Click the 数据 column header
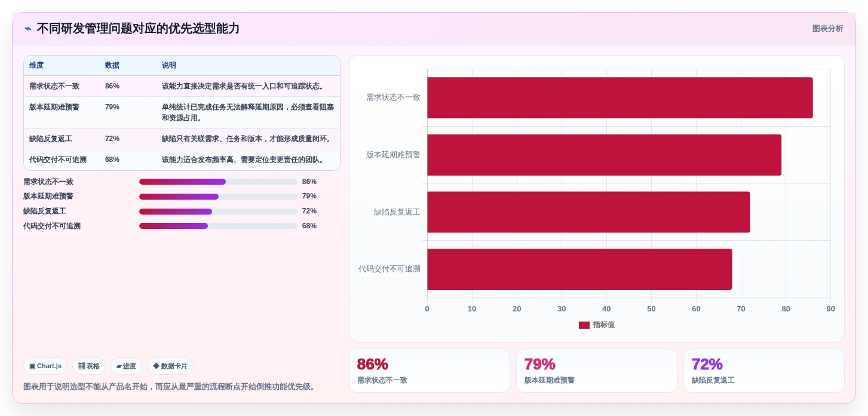Screen dimensions: 868x416 tap(112, 65)
